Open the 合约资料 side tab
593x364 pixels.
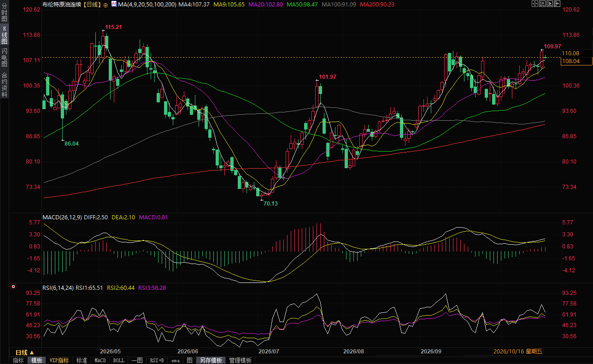coord(4,85)
